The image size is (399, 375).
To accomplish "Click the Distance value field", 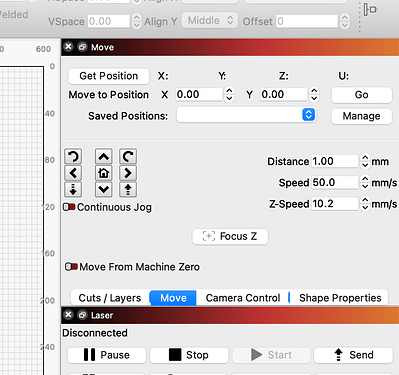I will tap(335, 161).
